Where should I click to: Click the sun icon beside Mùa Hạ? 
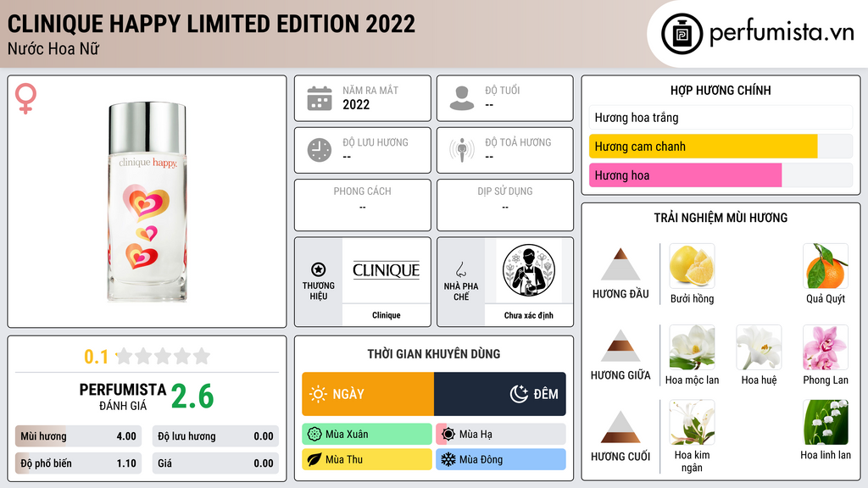(448, 435)
